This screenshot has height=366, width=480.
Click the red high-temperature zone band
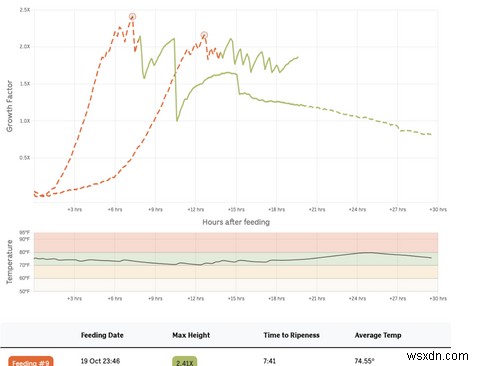(236, 242)
